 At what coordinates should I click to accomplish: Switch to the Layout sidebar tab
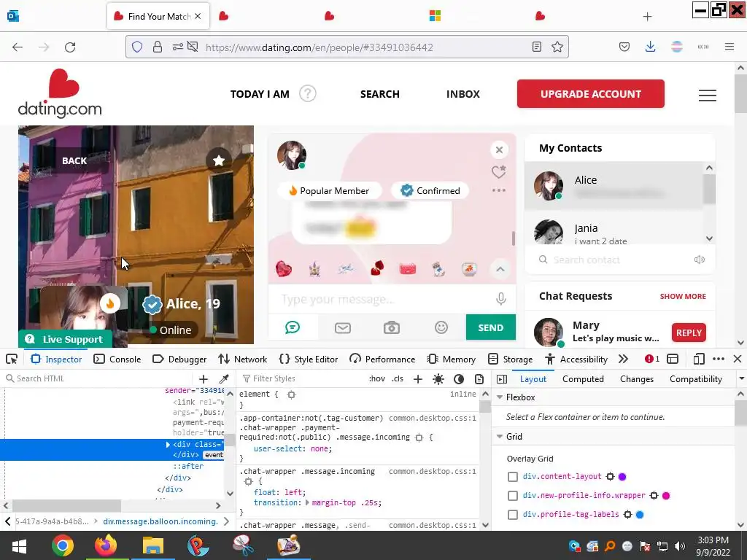pyautogui.click(x=533, y=379)
